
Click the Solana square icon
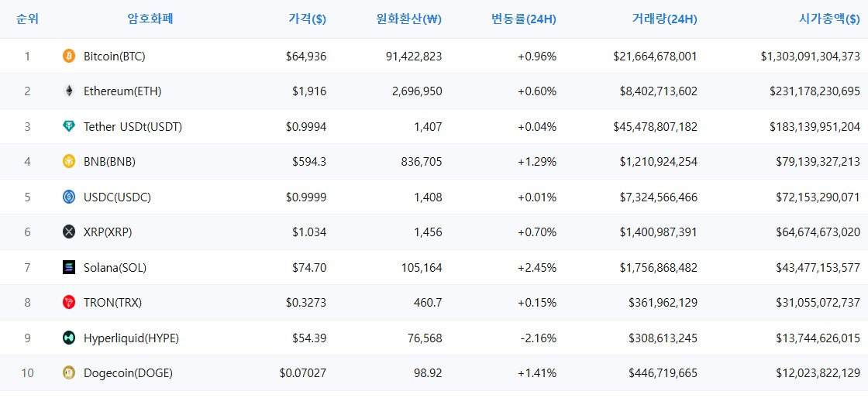click(x=69, y=268)
